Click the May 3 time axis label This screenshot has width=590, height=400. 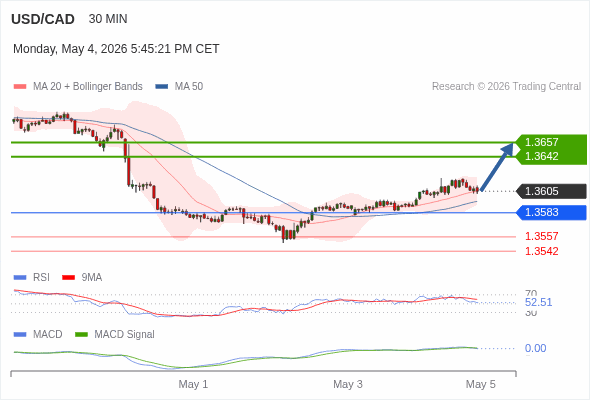coord(348,384)
